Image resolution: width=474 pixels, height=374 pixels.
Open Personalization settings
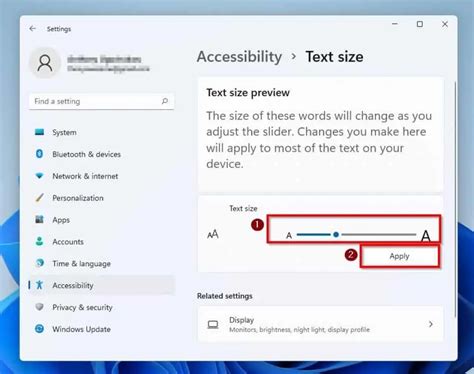(x=102, y=198)
